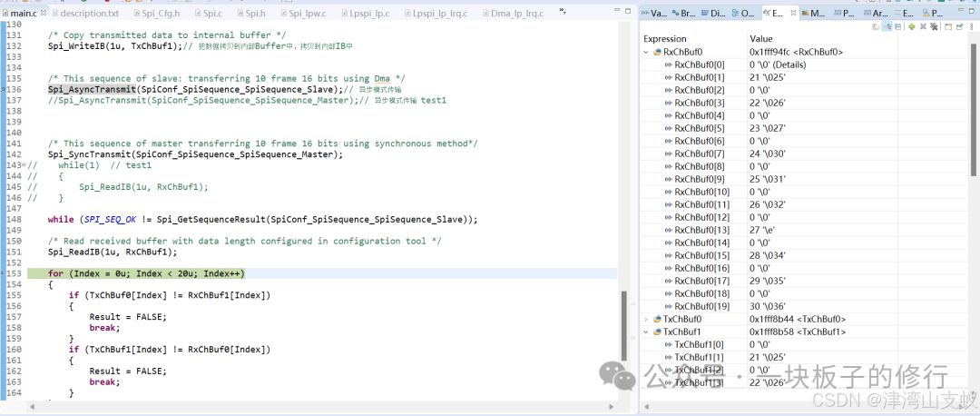This screenshot has width=980, height=416.
Task: Switch to the Spi_Cfg.h editor tab
Action: (161, 14)
